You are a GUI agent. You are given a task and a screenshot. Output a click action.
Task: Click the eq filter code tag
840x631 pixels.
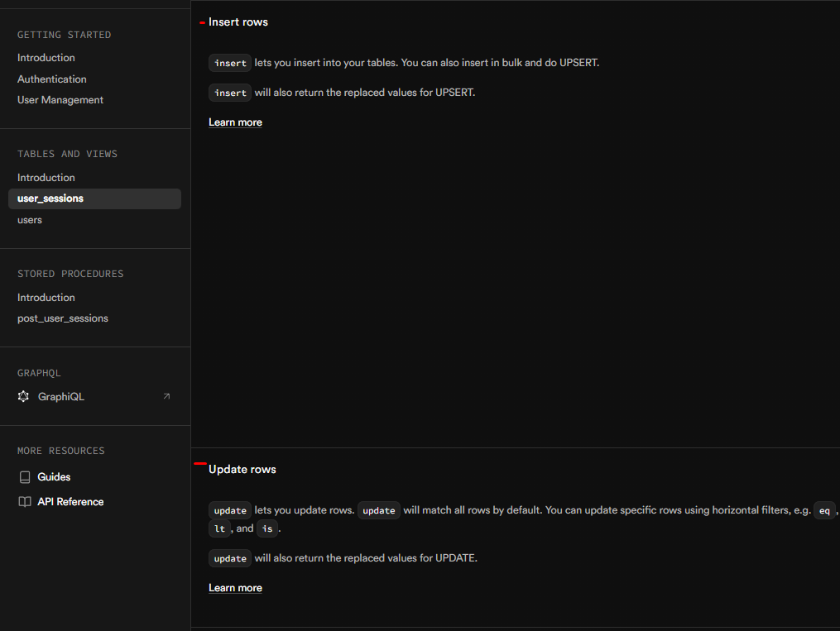click(x=824, y=510)
